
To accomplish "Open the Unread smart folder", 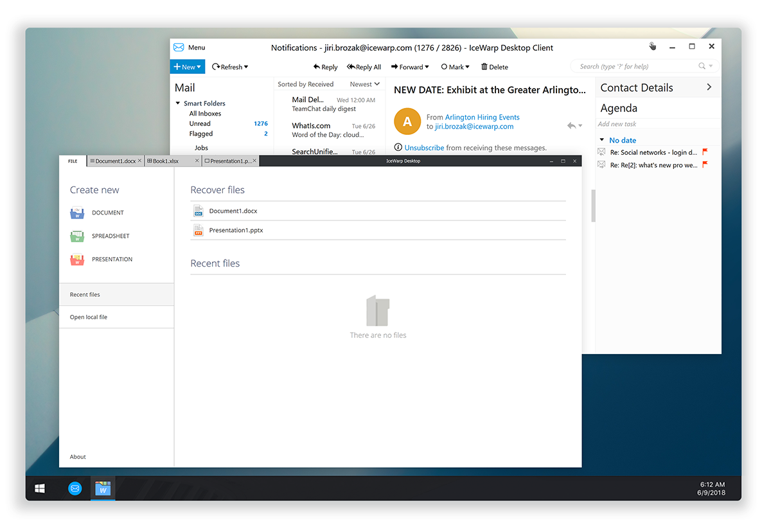I will [x=200, y=124].
